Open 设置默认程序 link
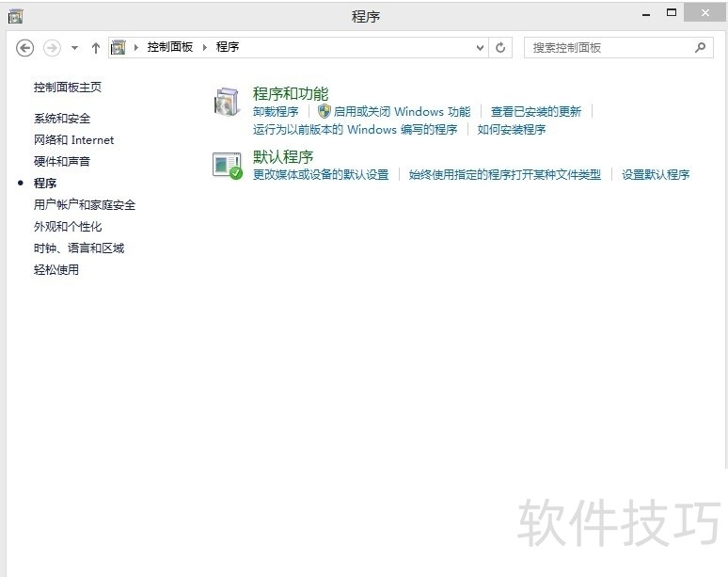 coord(656,175)
